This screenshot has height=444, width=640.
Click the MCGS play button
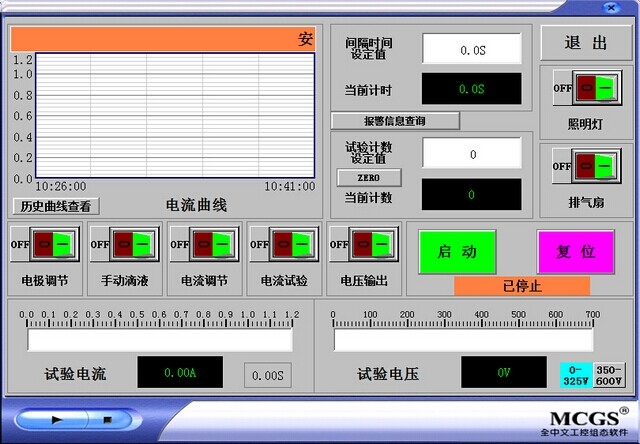(x=56, y=420)
